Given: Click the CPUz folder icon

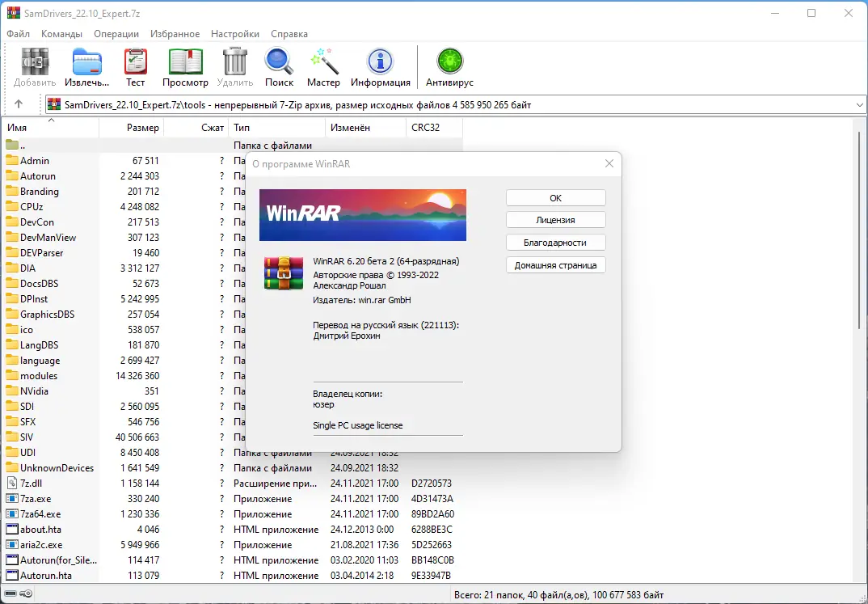Looking at the screenshot, I should [x=12, y=206].
